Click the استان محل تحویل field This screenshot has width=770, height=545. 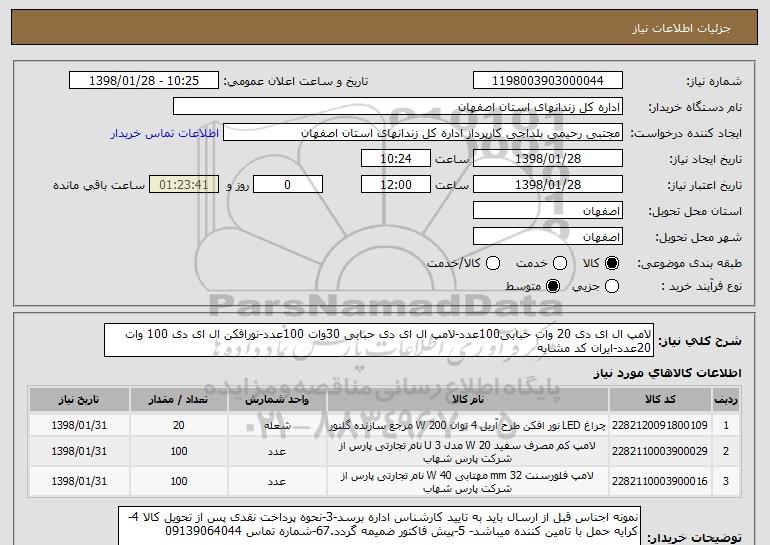click(x=548, y=211)
